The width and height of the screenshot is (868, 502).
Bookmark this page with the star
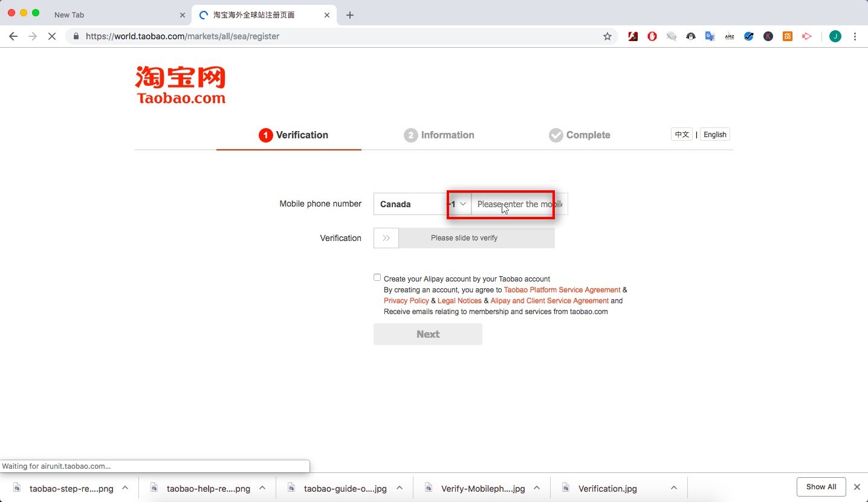point(607,36)
